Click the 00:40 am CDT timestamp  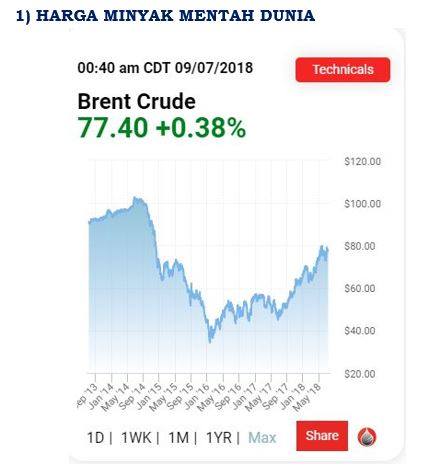click(165, 68)
